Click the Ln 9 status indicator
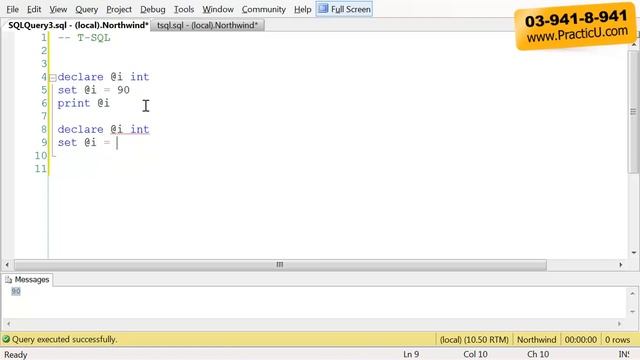 click(411, 354)
